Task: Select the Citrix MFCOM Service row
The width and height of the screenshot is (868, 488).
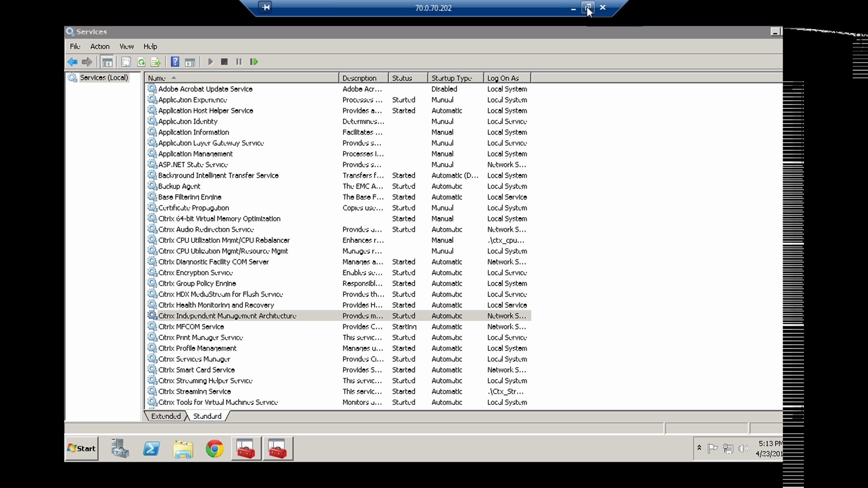Action: [191, 327]
